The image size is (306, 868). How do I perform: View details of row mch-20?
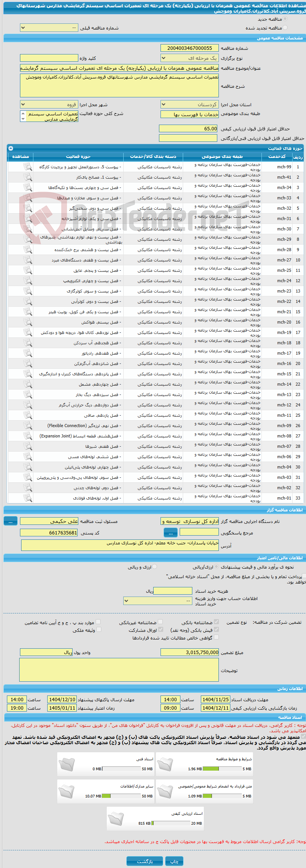(28, 322)
